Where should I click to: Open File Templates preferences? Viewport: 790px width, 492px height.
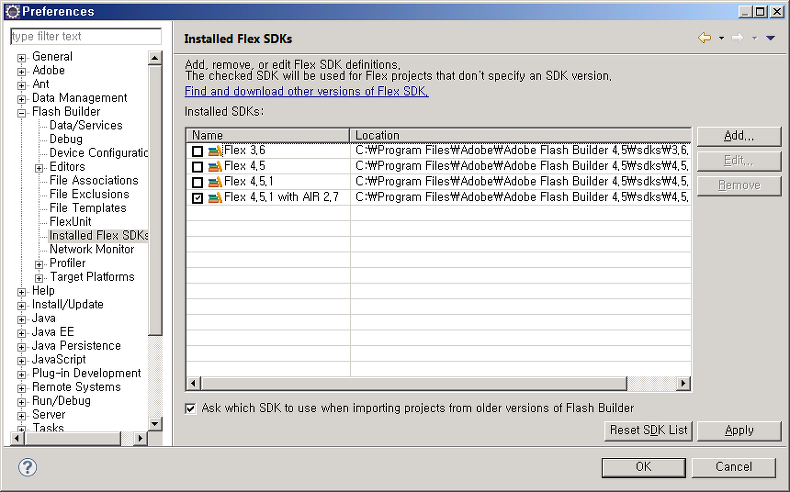coord(88,208)
